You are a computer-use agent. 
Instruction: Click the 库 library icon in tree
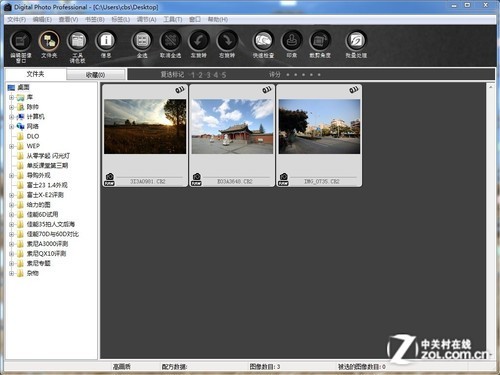(x=21, y=97)
